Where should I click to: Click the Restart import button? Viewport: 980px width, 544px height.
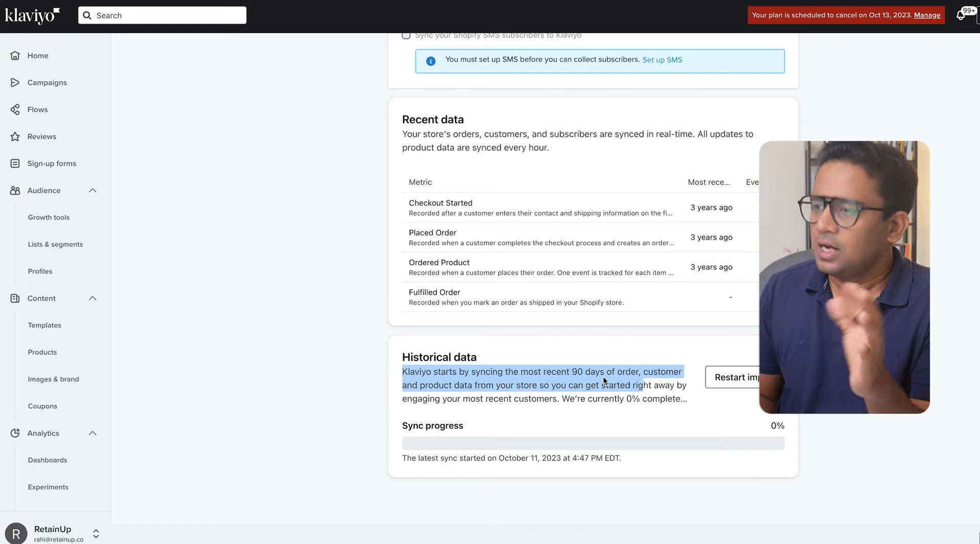733,377
